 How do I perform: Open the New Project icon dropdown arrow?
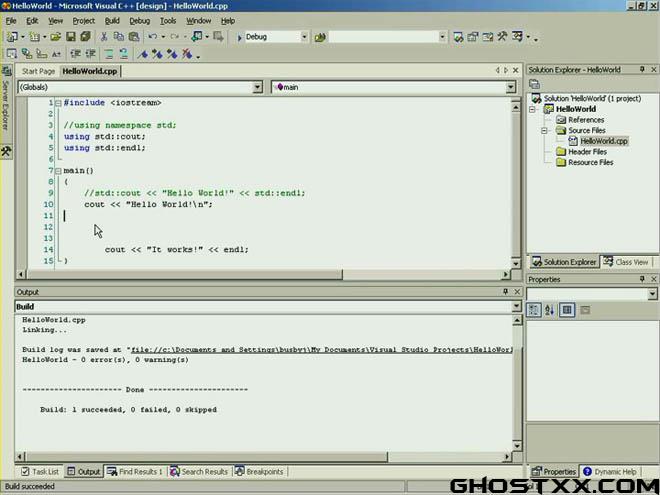tap(23, 37)
